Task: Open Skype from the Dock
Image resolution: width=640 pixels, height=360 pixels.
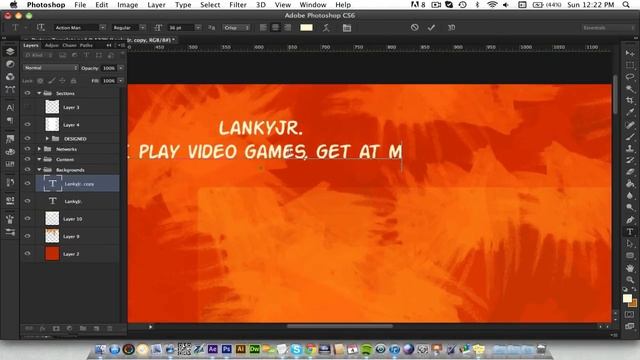Action: coord(296,349)
